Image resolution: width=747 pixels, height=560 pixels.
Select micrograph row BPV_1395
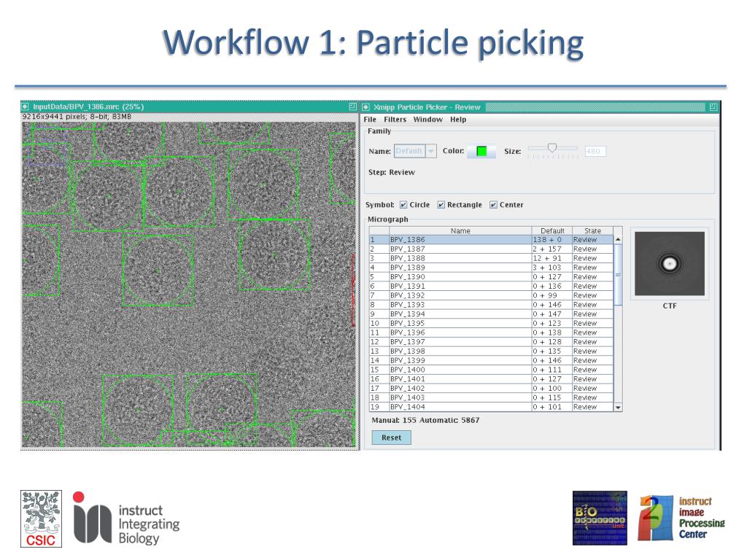pos(491,323)
